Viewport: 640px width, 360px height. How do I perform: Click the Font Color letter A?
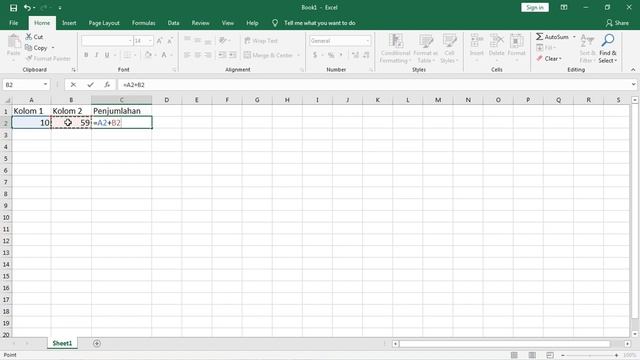point(164,55)
